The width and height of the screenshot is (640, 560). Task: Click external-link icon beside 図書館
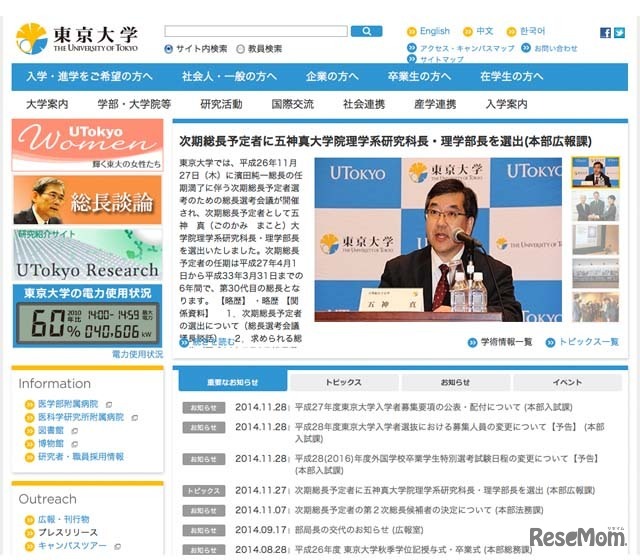pyautogui.click(x=75, y=431)
